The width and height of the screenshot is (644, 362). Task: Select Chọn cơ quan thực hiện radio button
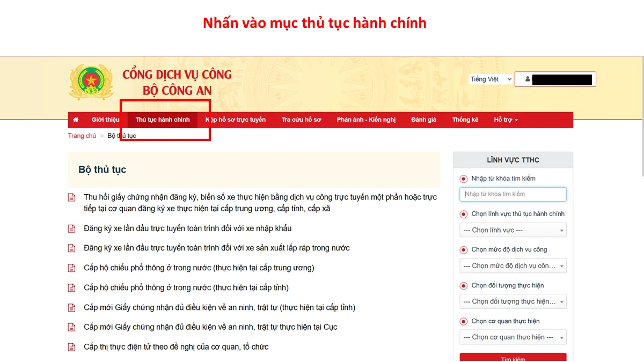(x=464, y=321)
